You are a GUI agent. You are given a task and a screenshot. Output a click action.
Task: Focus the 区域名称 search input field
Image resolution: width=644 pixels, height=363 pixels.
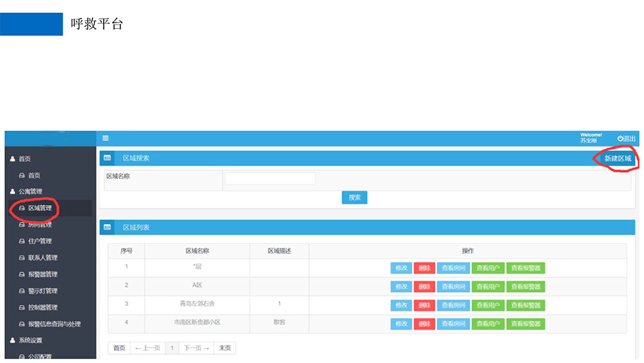270,179
